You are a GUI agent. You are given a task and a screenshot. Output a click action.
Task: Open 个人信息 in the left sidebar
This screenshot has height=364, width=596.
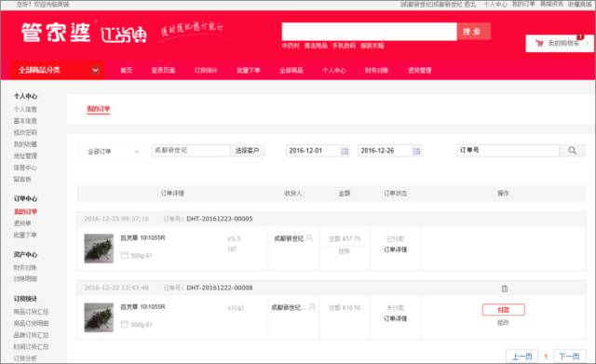tap(25, 109)
